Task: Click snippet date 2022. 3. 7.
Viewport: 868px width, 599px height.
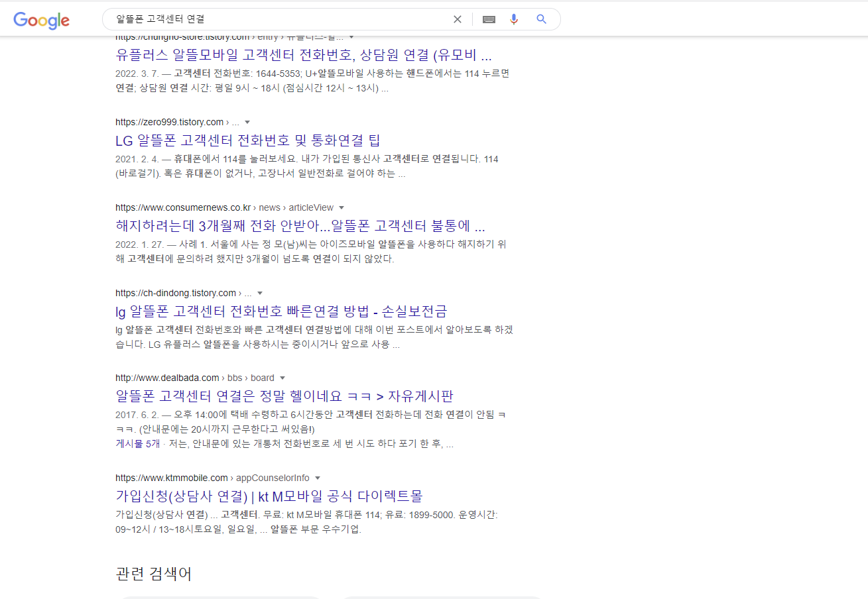Action: [137, 74]
